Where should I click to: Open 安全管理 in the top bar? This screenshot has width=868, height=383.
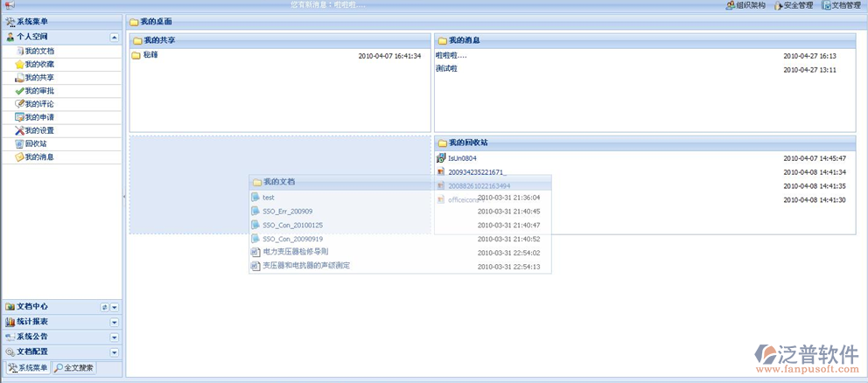(x=794, y=5)
